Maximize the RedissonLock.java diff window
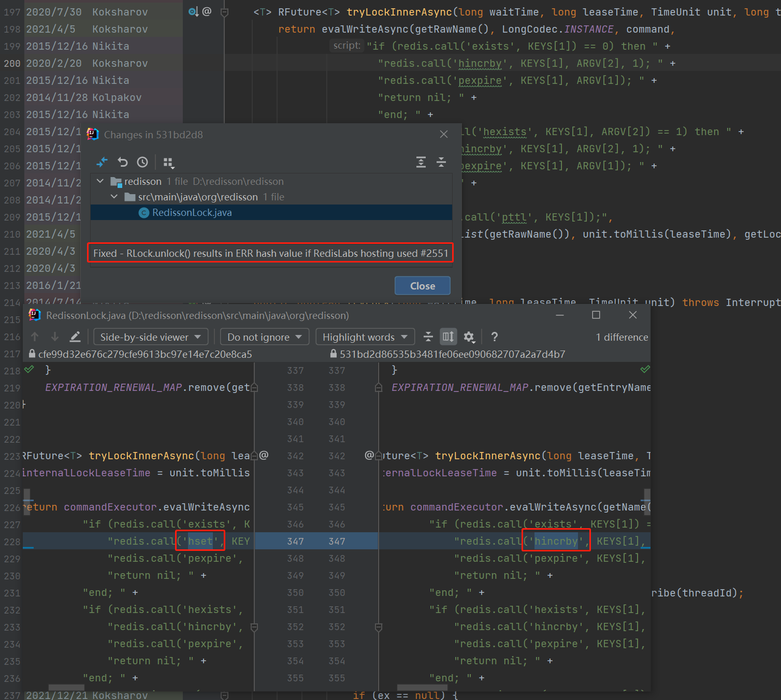Viewport: 781px width, 700px height. pos(596,315)
